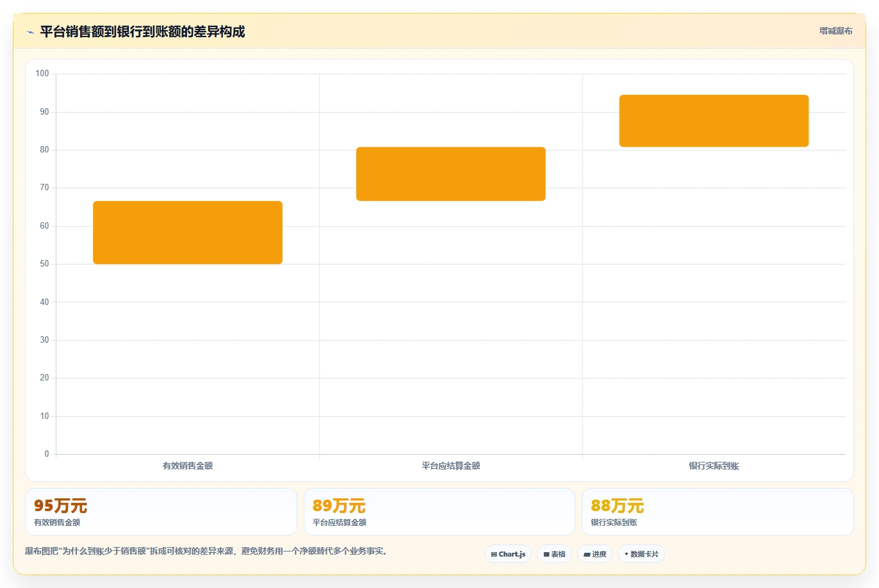Image resolution: width=879 pixels, height=588 pixels.
Task: Click the Chart.js tag chip
Action: [508, 554]
